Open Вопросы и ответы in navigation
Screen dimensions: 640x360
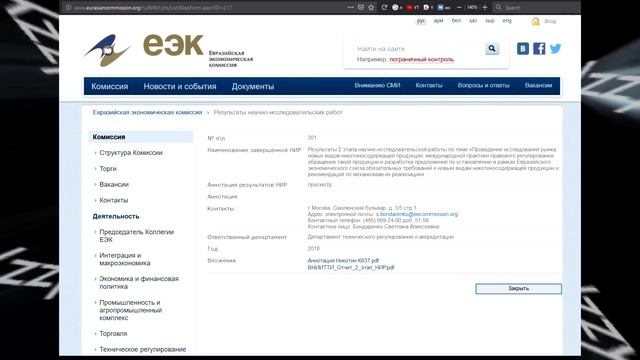(483, 85)
